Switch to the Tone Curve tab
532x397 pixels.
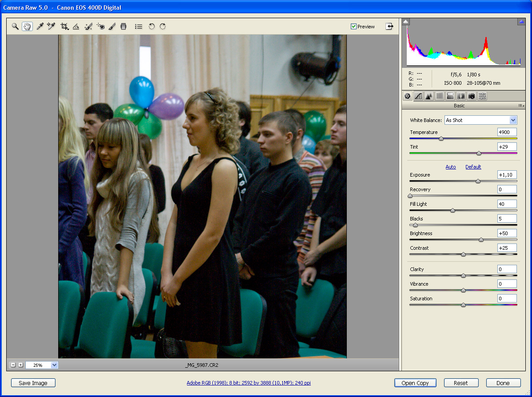click(x=418, y=96)
